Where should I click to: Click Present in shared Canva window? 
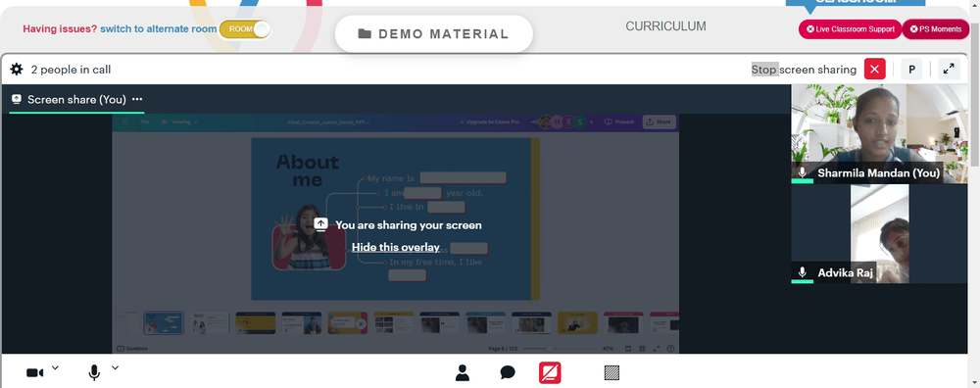click(x=618, y=121)
